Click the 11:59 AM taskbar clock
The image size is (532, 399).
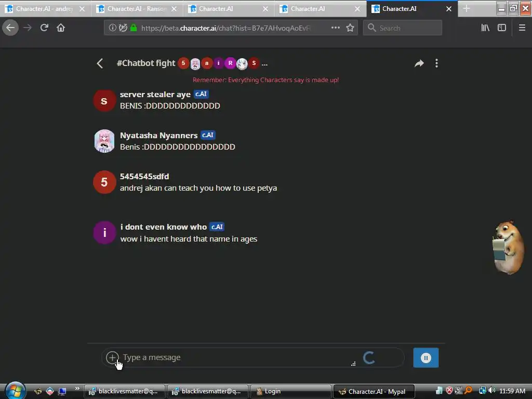coord(512,391)
